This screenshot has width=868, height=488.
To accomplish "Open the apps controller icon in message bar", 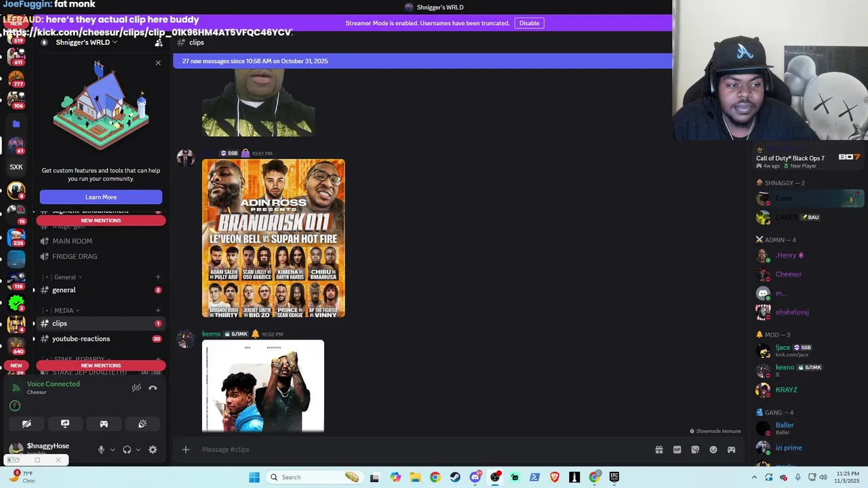I will [x=731, y=449].
